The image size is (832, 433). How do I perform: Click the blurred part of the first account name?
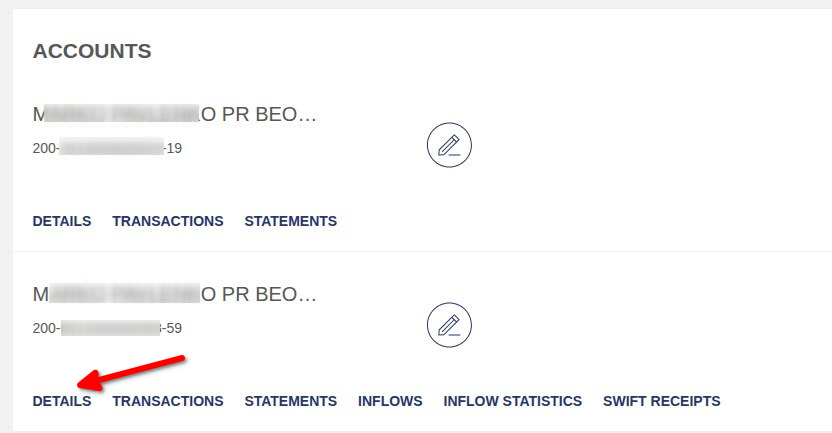point(123,115)
